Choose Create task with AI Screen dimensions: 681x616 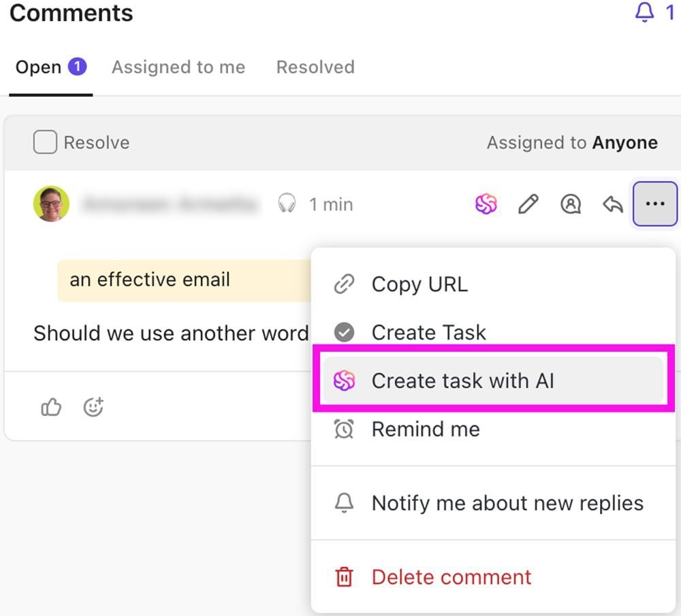point(462,380)
